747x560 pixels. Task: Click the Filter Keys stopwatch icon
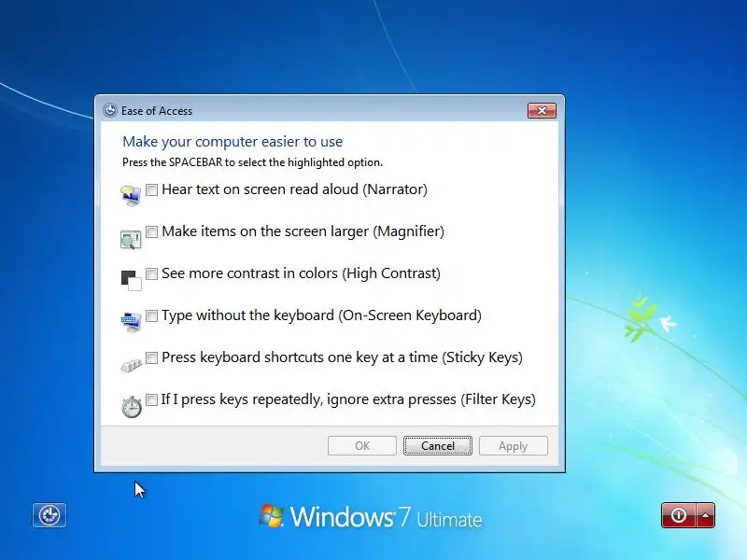(132, 407)
